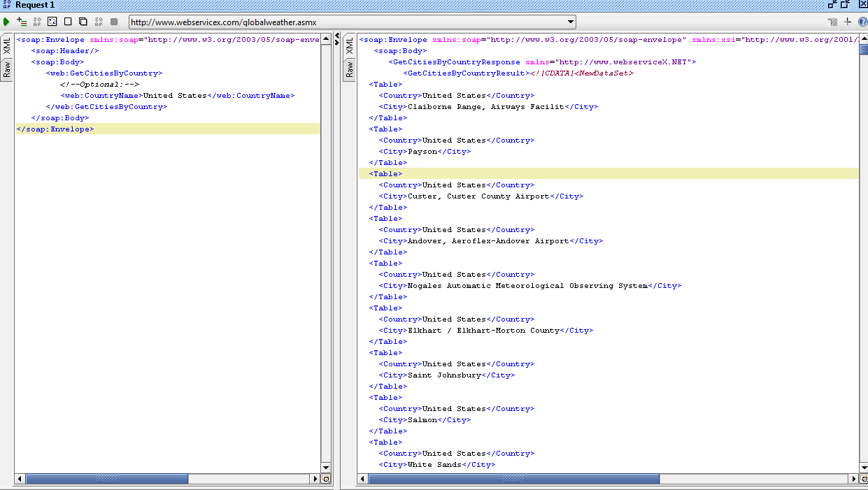The height and width of the screenshot is (490, 868).
Task: Click 'Andover, Aeroflex-Andover Airport' city line
Action: click(491, 241)
